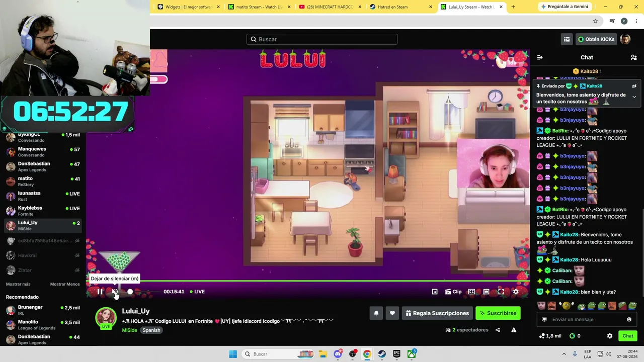This screenshot has height=362, width=644.
Task: Open matito channel in sidebar
Action: (43, 181)
